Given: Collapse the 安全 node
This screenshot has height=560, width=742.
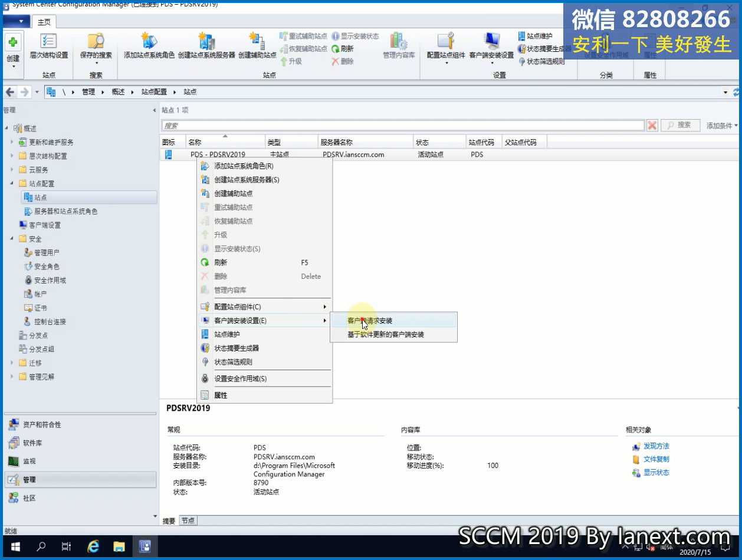Looking at the screenshot, I should tap(12, 239).
